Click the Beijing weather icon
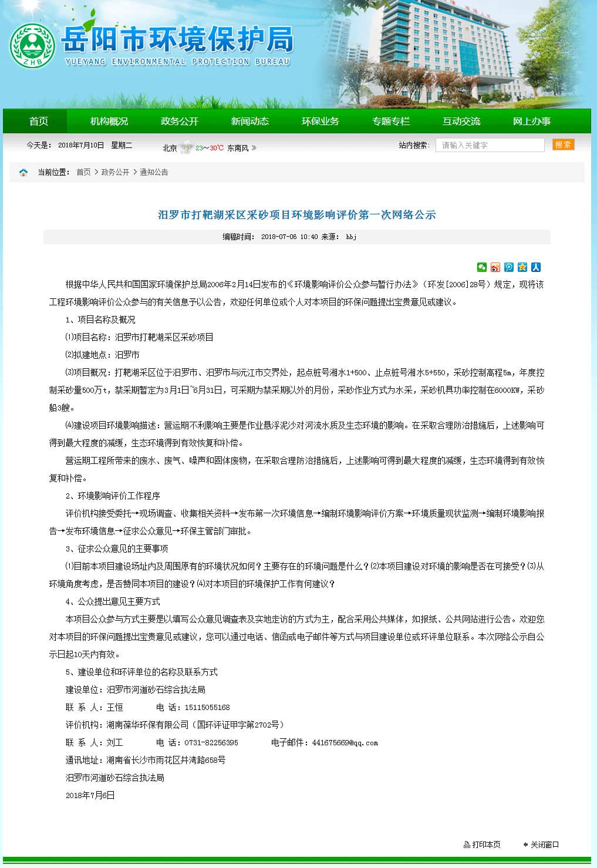 click(x=186, y=147)
